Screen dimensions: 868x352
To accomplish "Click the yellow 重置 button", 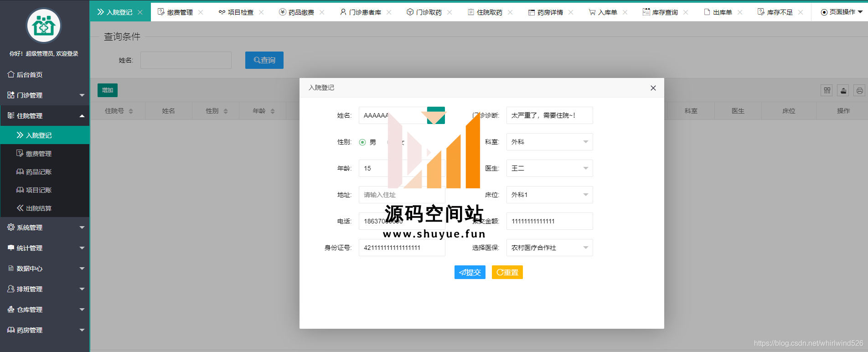I will (507, 272).
